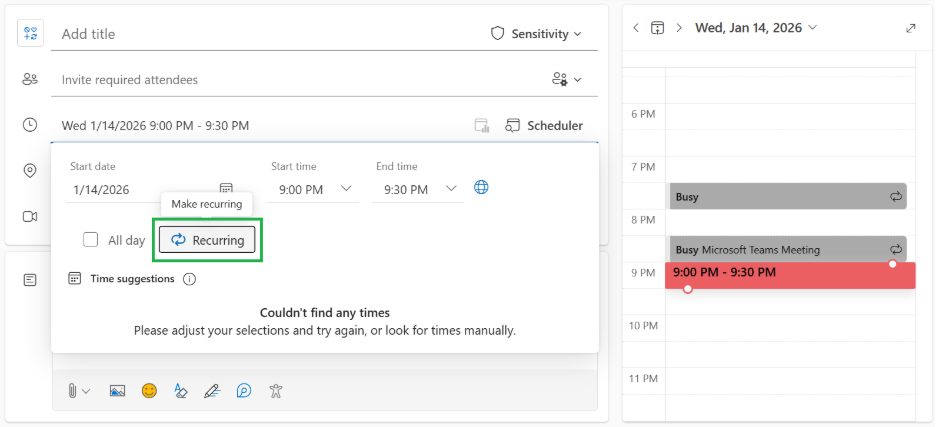Click recurrence icon on Teams Meeting event
This screenshot has width=936, height=427.
click(x=895, y=249)
